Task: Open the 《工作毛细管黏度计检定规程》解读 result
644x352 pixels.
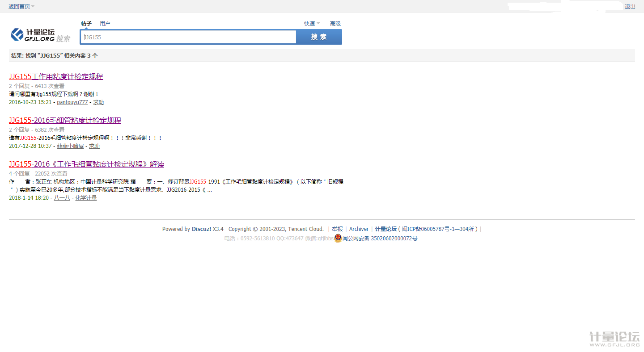Action: point(86,164)
